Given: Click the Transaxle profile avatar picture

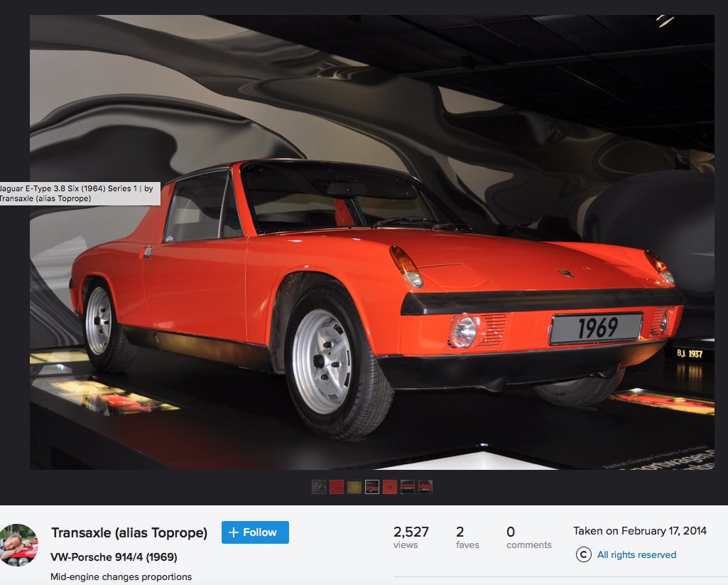Looking at the screenshot, I should coord(18,545).
